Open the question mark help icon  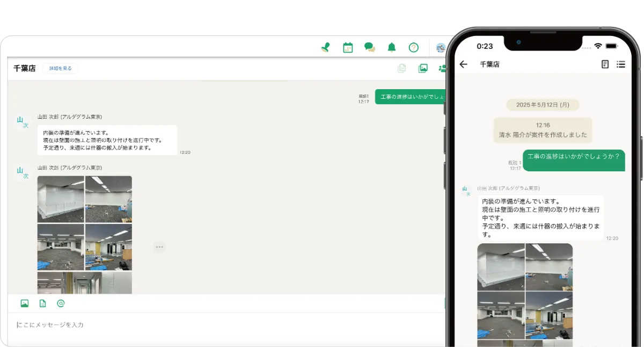tap(413, 47)
